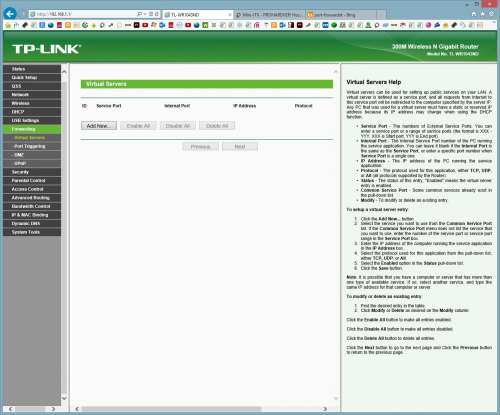Open the IP & MAC Binding menu item
Viewport: 500px width, 415px height.
32,215
